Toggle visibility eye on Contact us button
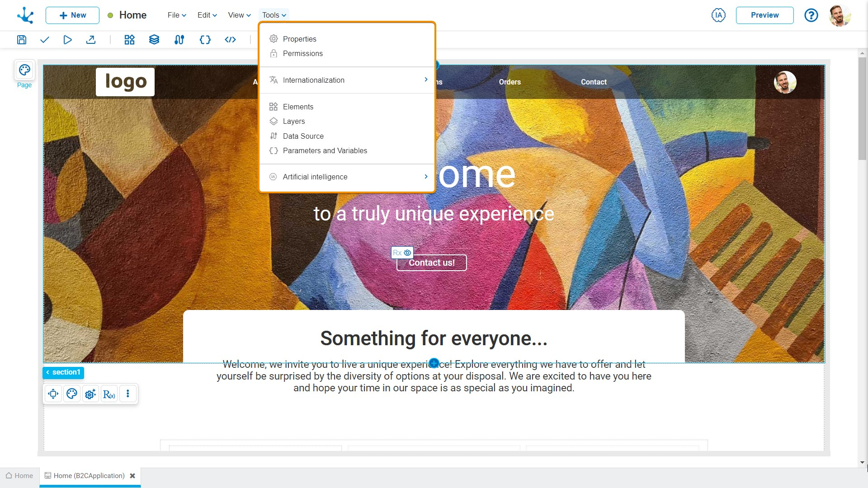 click(408, 253)
